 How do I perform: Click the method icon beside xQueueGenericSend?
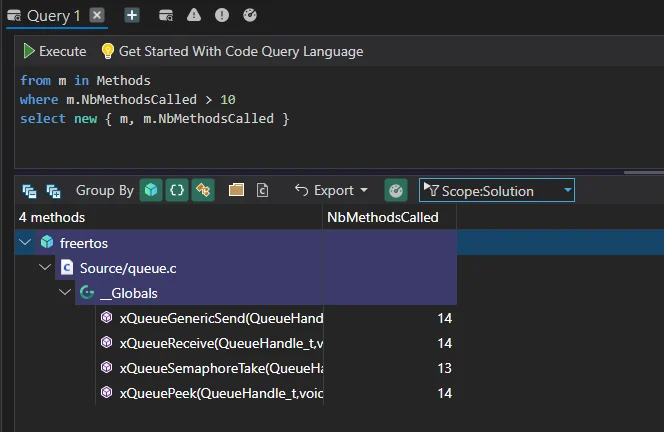(x=107, y=317)
